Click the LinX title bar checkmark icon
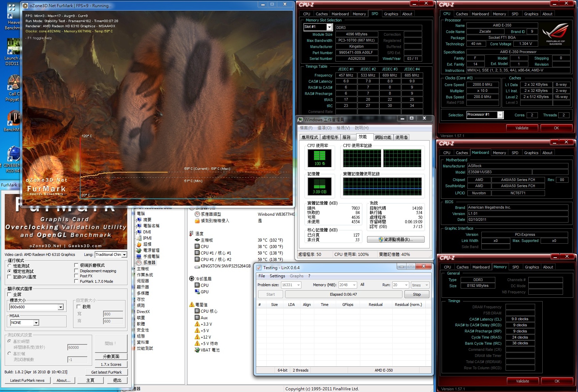This screenshot has height=392, width=578. click(259, 267)
